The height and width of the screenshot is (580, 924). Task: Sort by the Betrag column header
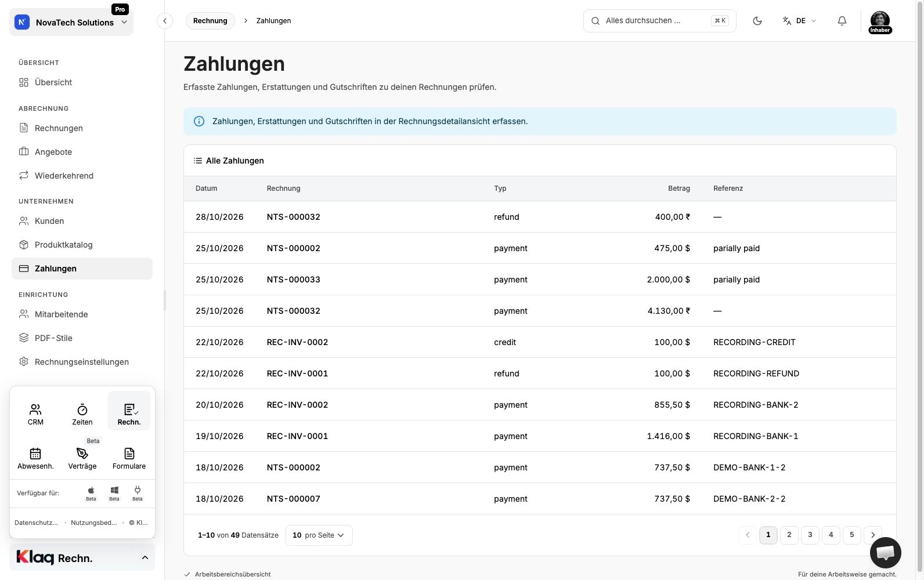click(x=679, y=188)
